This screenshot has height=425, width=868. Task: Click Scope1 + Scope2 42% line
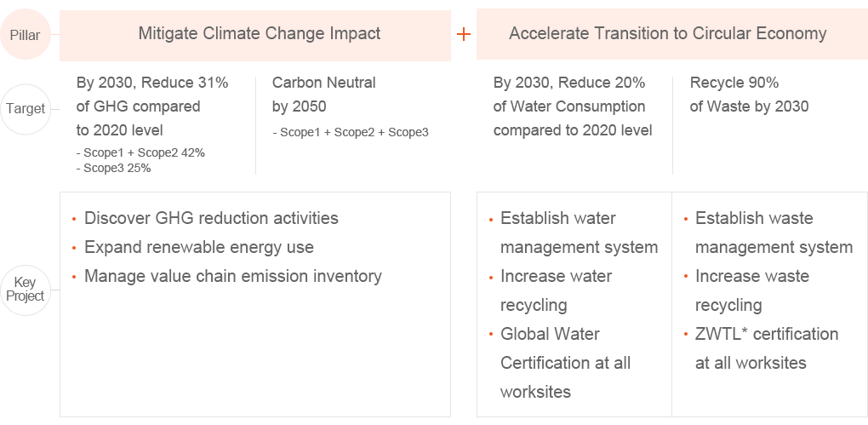(x=140, y=153)
